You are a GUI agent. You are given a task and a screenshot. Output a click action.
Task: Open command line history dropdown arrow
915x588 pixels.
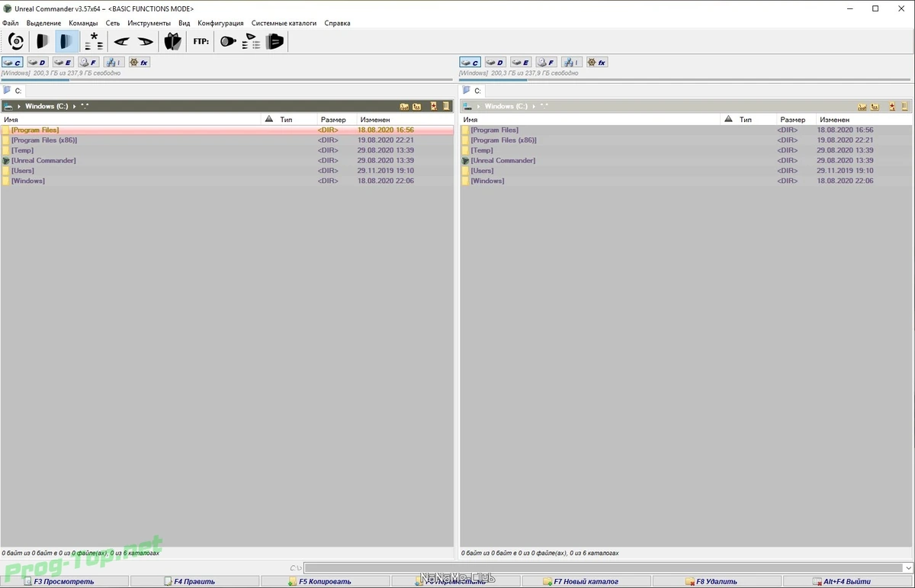click(907, 568)
